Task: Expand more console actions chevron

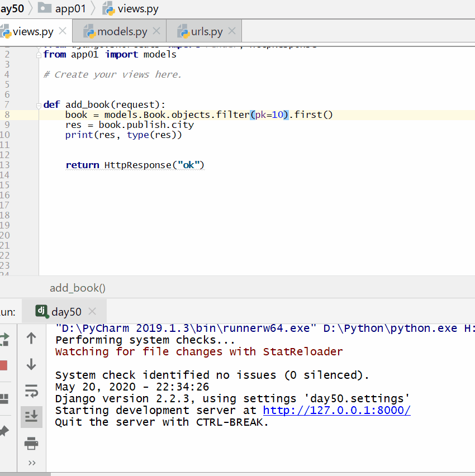Action: tap(31, 463)
